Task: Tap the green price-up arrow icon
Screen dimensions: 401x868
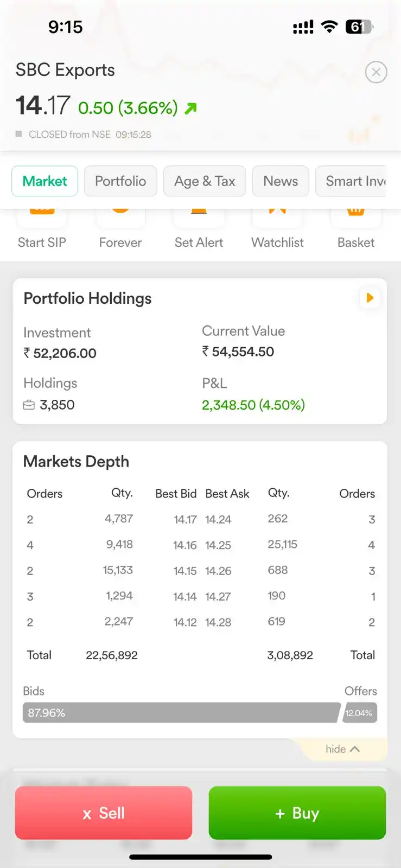Action: 190,108
